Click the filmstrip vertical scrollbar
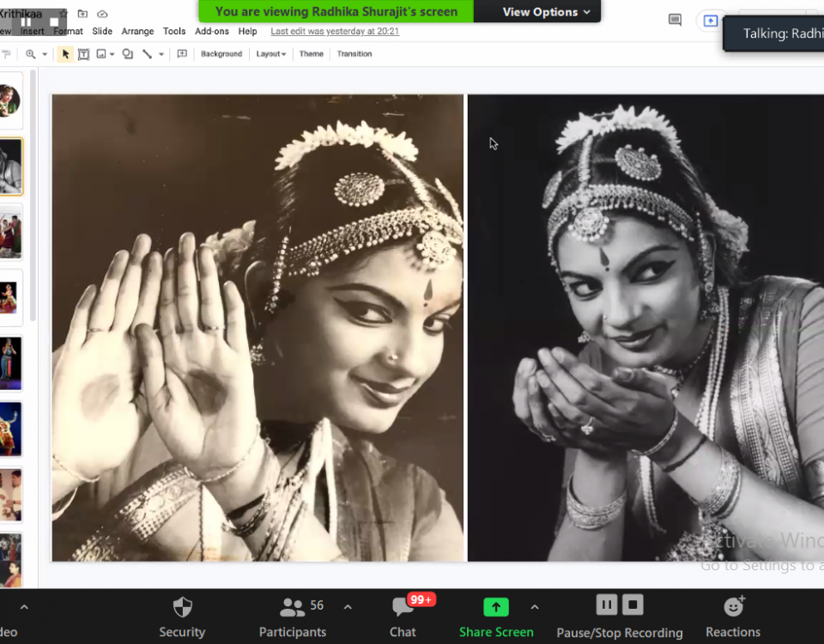The width and height of the screenshot is (824, 644). pos(33,195)
